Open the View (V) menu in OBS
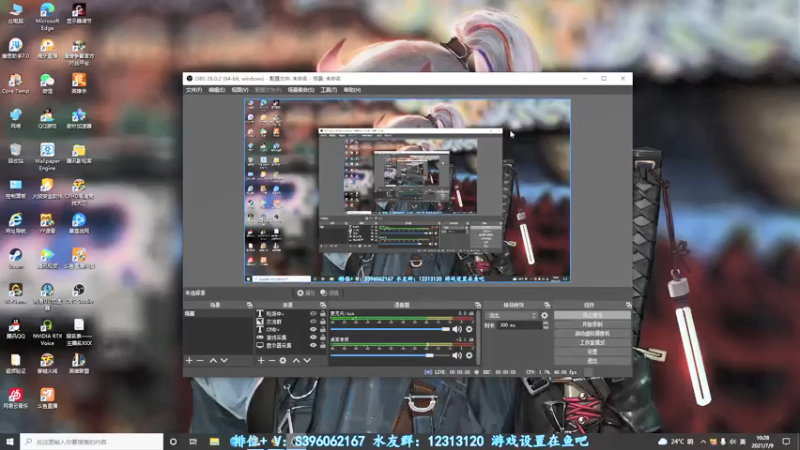The width and height of the screenshot is (800, 450). [x=240, y=90]
